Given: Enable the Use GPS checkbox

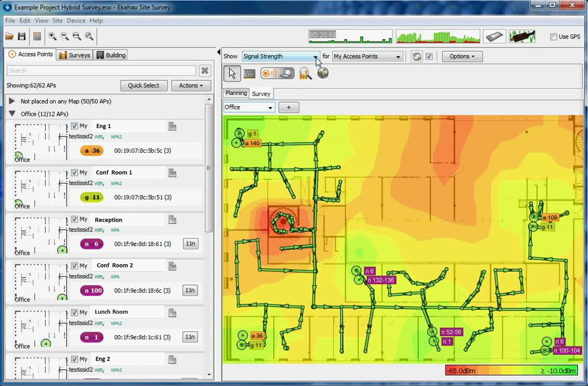Looking at the screenshot, I should (x=553, y=37).
